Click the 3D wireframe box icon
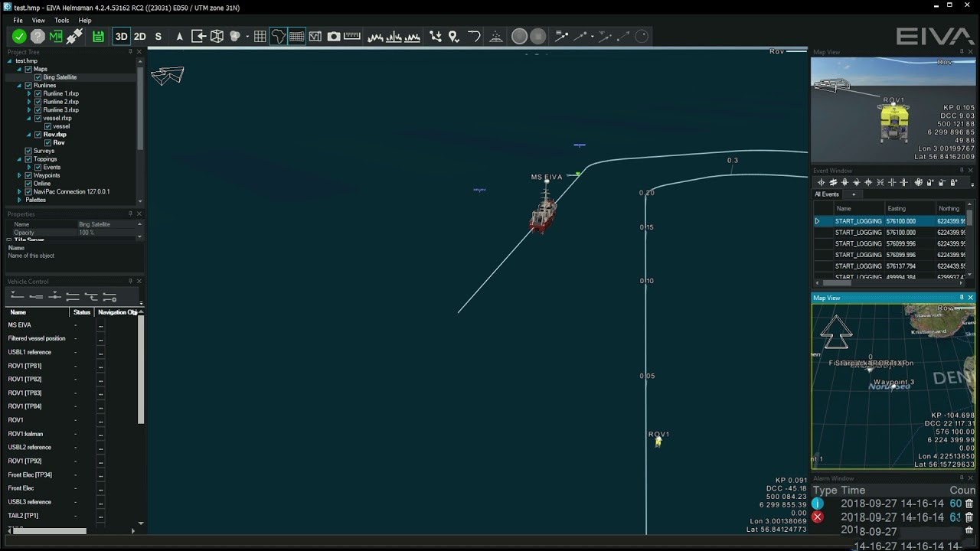This screenshot has width=980, height=551. (217, 36)
